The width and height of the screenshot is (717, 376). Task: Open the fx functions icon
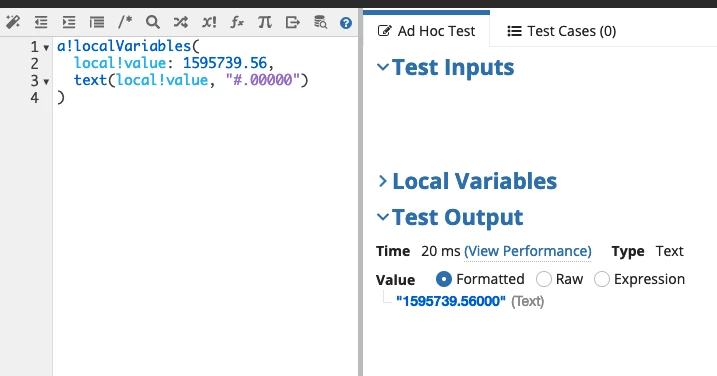(x=237, y=22)
